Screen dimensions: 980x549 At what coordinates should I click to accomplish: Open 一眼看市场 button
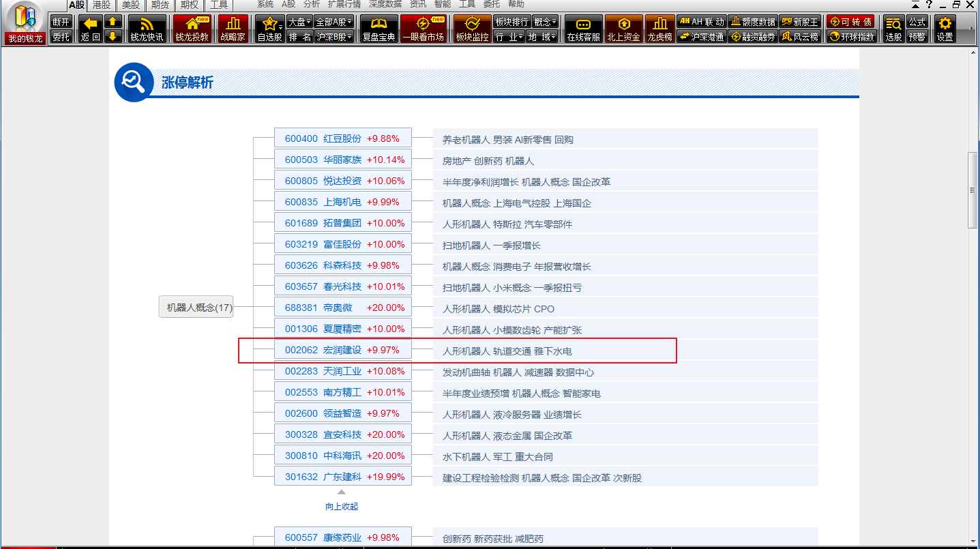coord(424,29)
